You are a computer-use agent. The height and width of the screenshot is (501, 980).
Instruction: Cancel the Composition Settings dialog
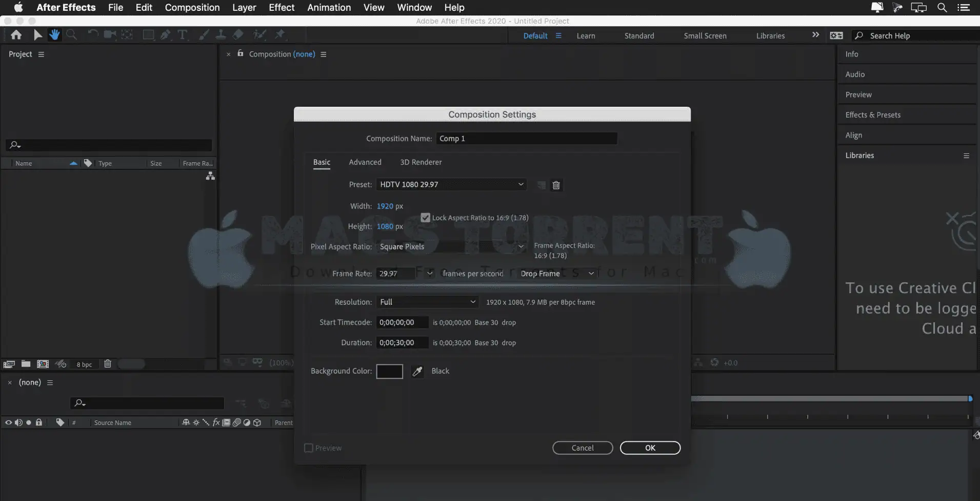point(583,448)
